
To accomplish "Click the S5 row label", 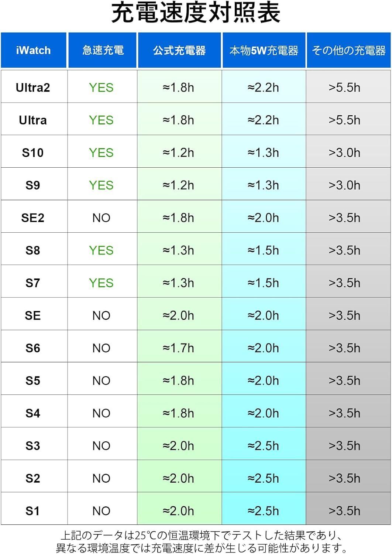I will click(x=33, y=380).
